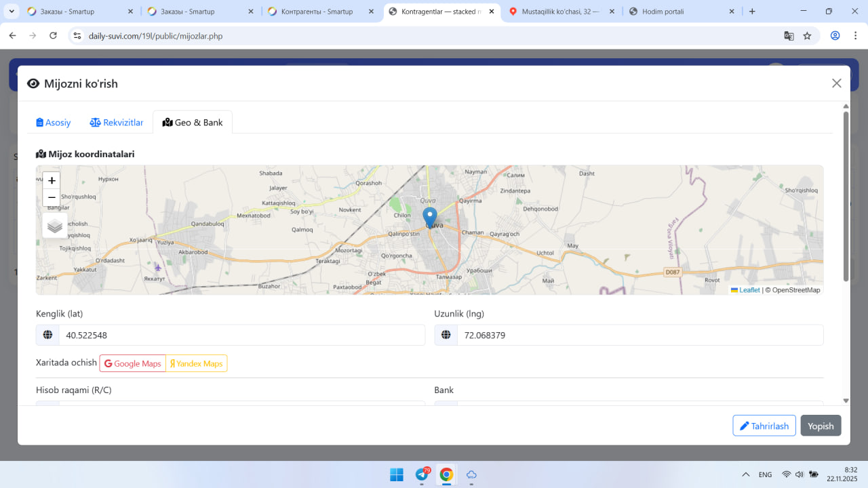Screen dimensions: 868x488
Task: Zoom in on the Leaflet map
Action: pyautogui.click(x=52, y=181)
